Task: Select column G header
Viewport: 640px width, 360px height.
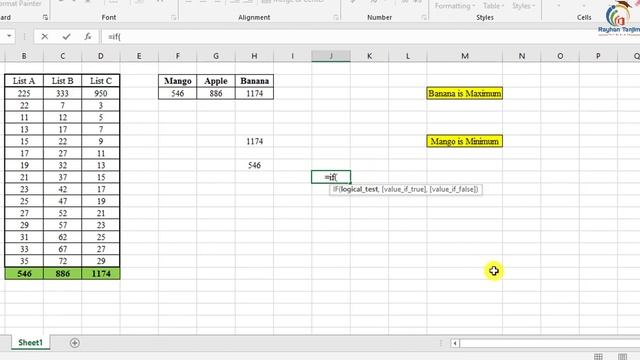Action: coord(216,56)
